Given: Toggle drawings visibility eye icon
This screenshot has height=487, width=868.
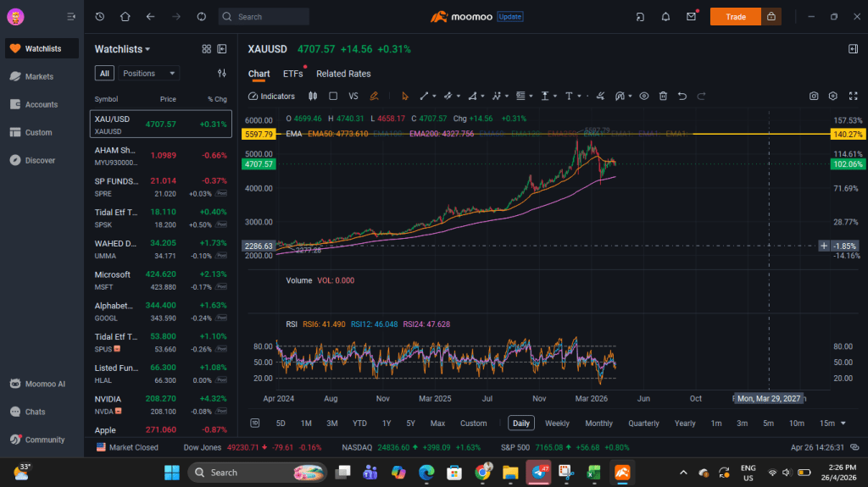Looking at the screenshot, I should click(x=644, y=97).
